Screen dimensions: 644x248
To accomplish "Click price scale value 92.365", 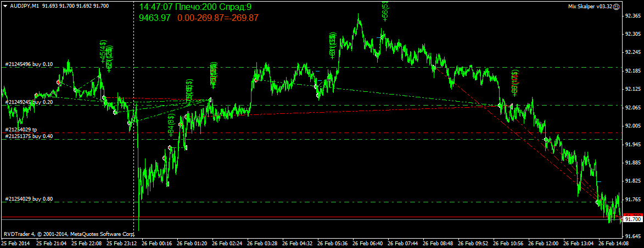I will [632, 16].
